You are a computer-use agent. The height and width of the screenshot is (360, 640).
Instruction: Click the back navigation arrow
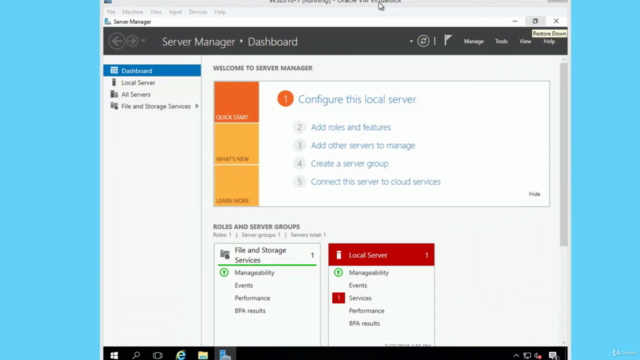117,41
